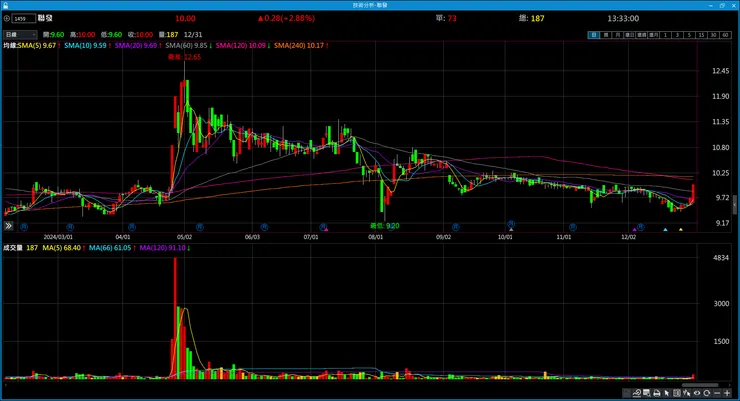Open the indicator curve search tool icon

(x=637, y=393)
